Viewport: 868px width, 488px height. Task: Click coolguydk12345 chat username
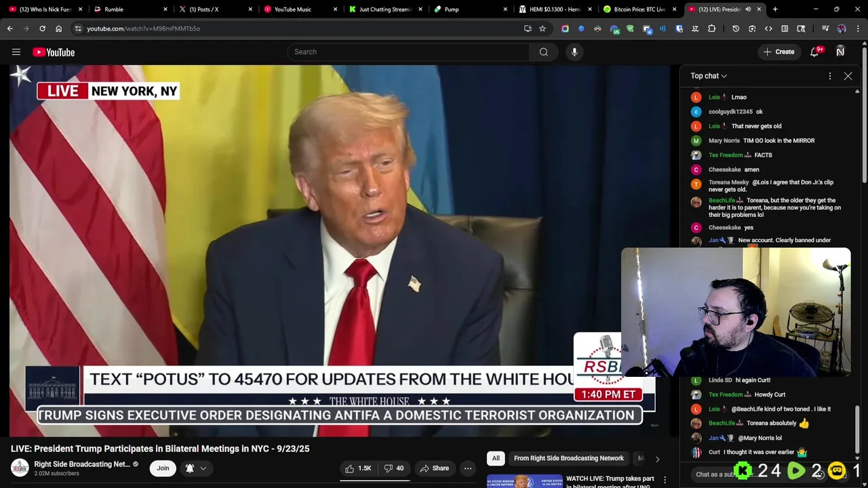[x=730, y=112]
